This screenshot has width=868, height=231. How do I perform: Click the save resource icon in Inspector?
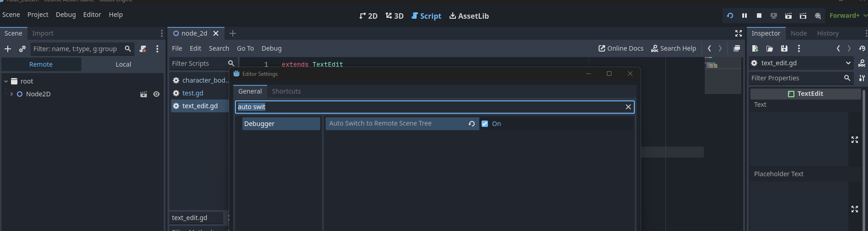click(x=784, y=48)
